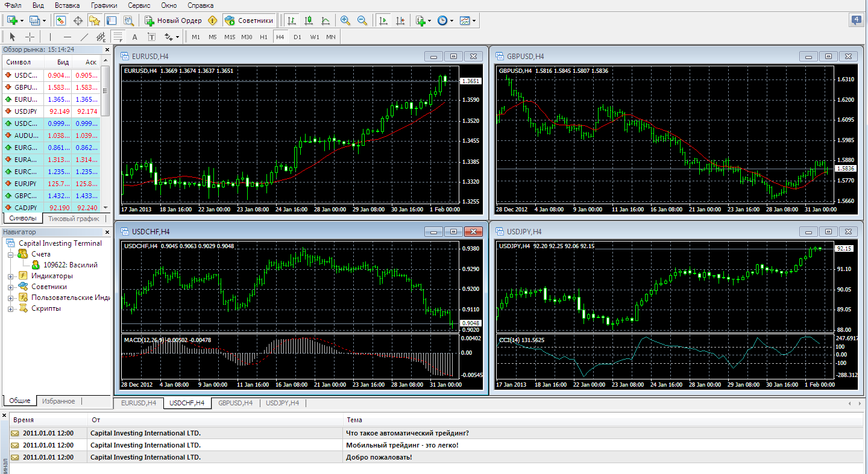Open the Terminal panel icon
This screenshot has width=868, height=474.
click(x=112, y=20)
